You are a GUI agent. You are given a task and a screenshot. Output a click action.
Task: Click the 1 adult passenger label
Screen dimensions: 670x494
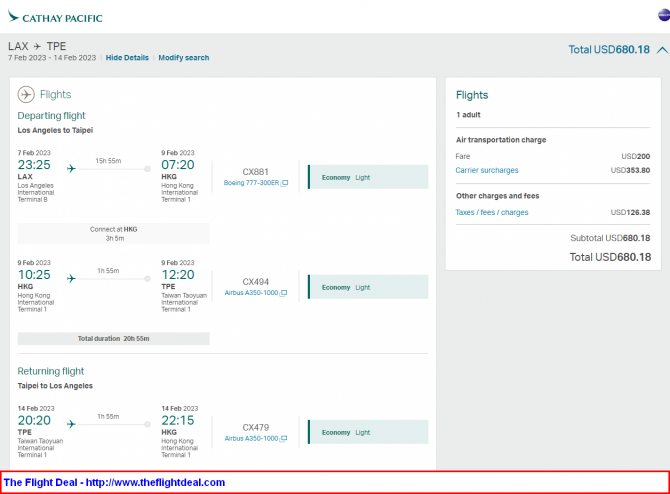coord(468,115)
